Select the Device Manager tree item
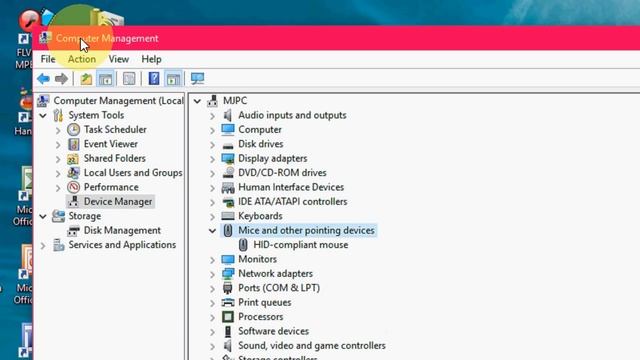The height and width of the screenshot is (360, 640). pyautogui.click(x=118, y=201)
